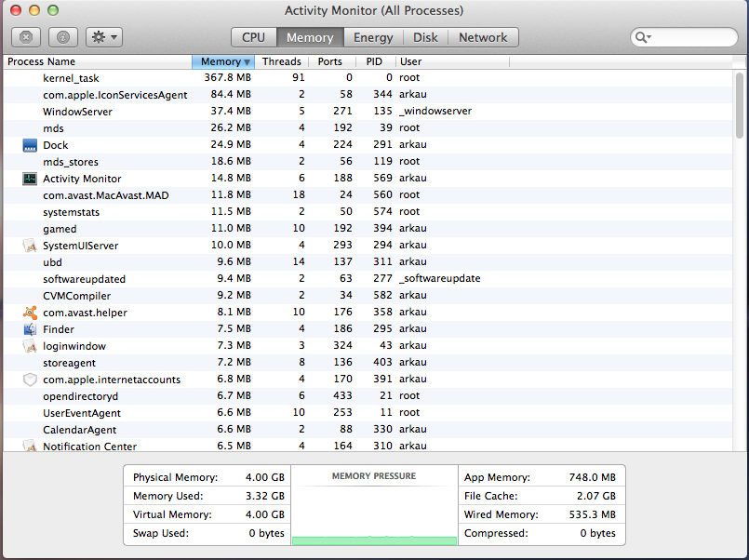Select the kernel_task process row
This screenshot has height=560, width=749.
368,78
